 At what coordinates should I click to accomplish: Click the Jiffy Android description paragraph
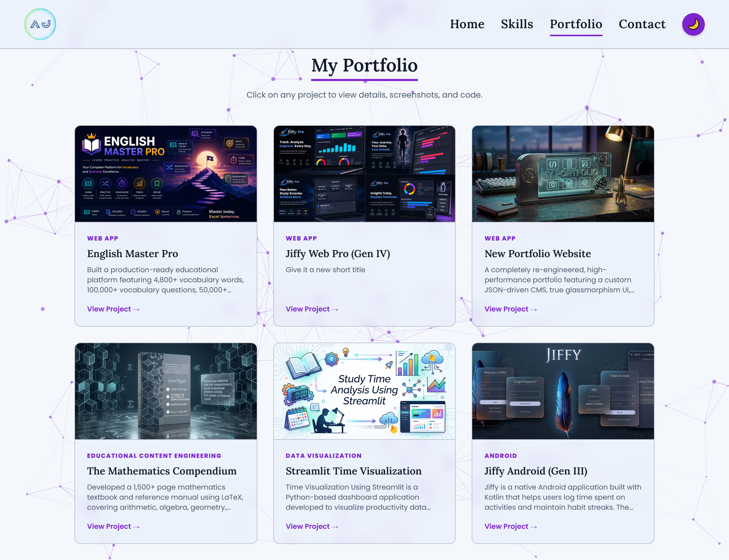[563, 497]
